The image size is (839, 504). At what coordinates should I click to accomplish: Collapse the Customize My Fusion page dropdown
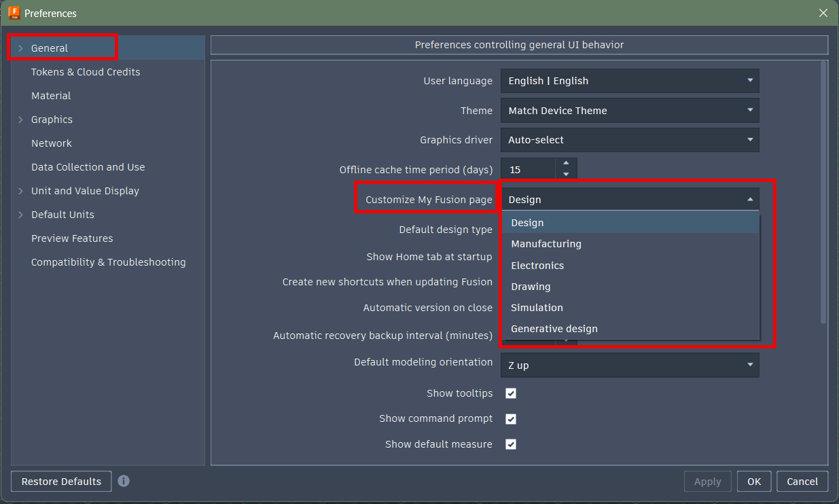(630, 200)
